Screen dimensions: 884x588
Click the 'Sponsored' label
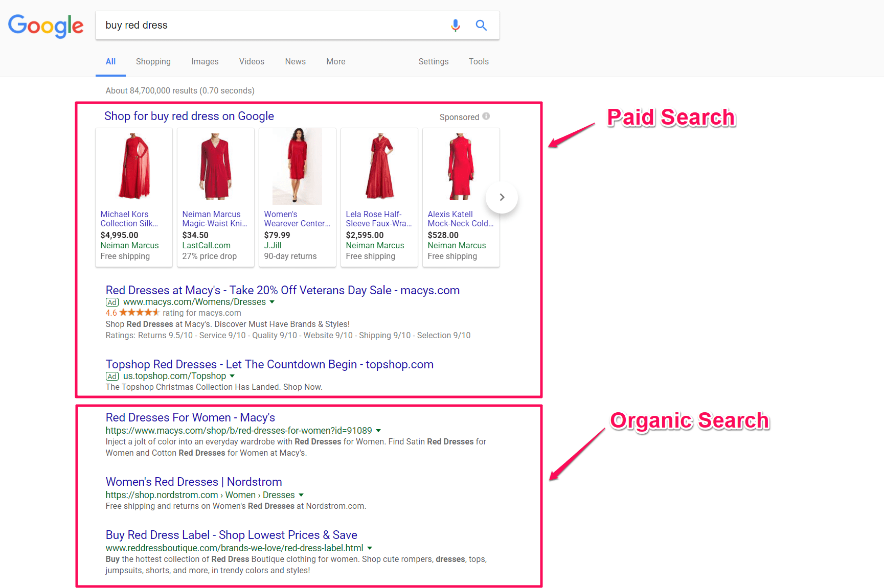tap(459, 117)
